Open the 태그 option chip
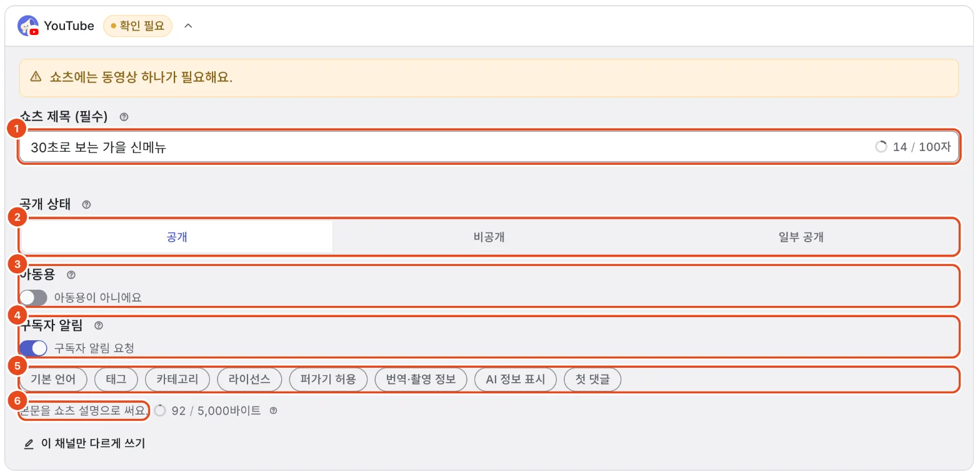 click(x=116, y=380)
